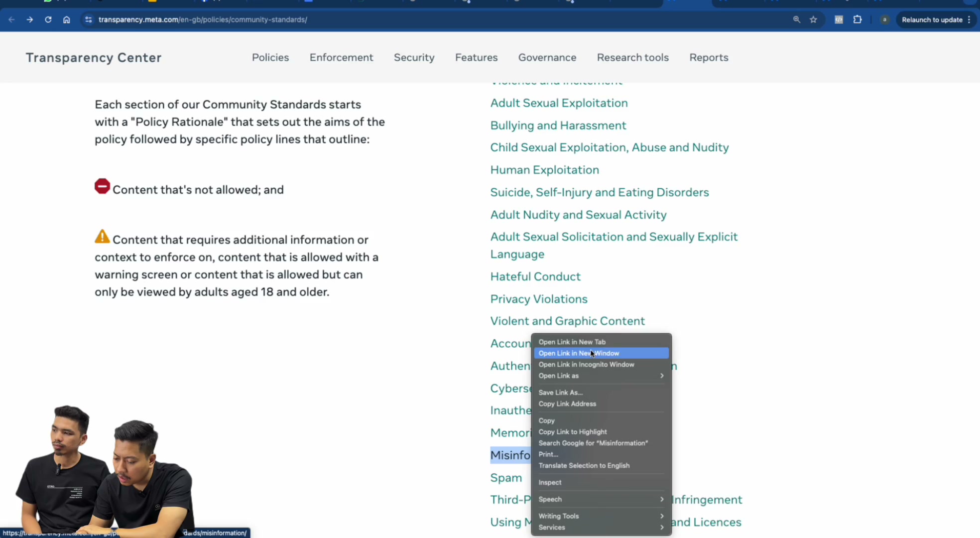The width and height of the screenshot is (980, 538).
Task: Expand the Speech submenu
Action: pyautogui.click(x=602, y=499)
